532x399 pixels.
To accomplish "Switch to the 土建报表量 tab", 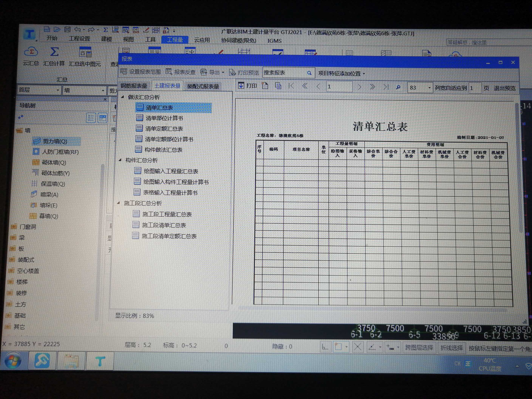I will click(x=167, y=86).
